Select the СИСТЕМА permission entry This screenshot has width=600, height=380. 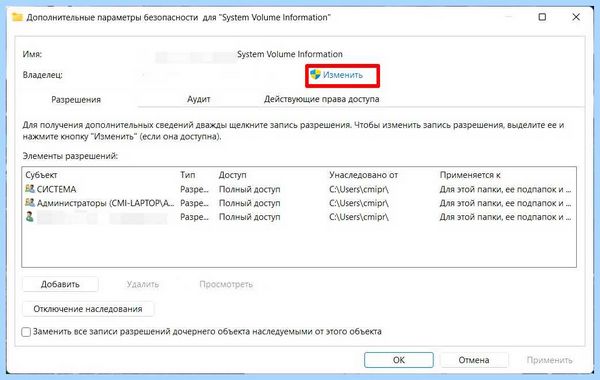(x=298, y=189)
